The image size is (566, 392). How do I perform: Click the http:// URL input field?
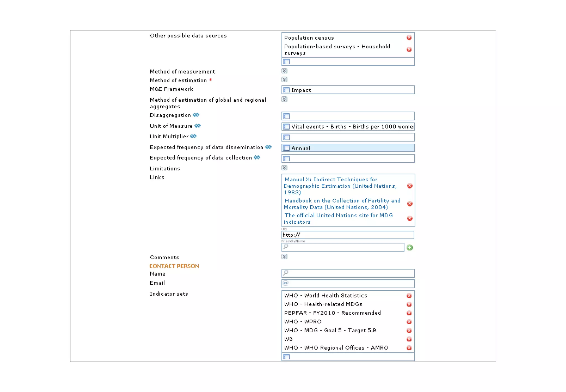click(x=347, y=235)
